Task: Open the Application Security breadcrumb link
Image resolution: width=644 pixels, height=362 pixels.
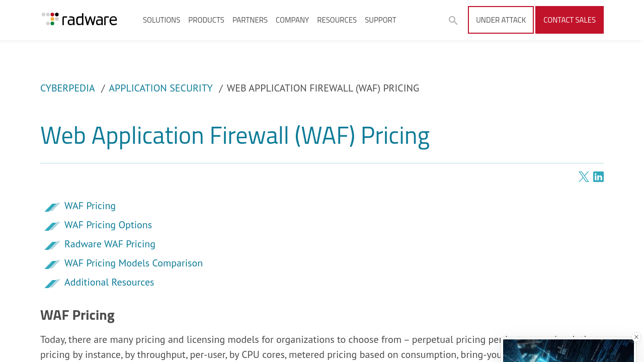Action: (160, 88)
